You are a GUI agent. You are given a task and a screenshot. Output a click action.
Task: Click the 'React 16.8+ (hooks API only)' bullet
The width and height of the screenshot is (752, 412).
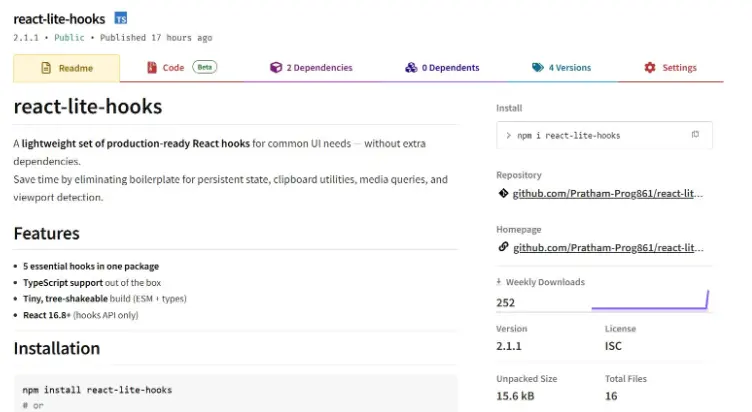(x=81, y=315)
